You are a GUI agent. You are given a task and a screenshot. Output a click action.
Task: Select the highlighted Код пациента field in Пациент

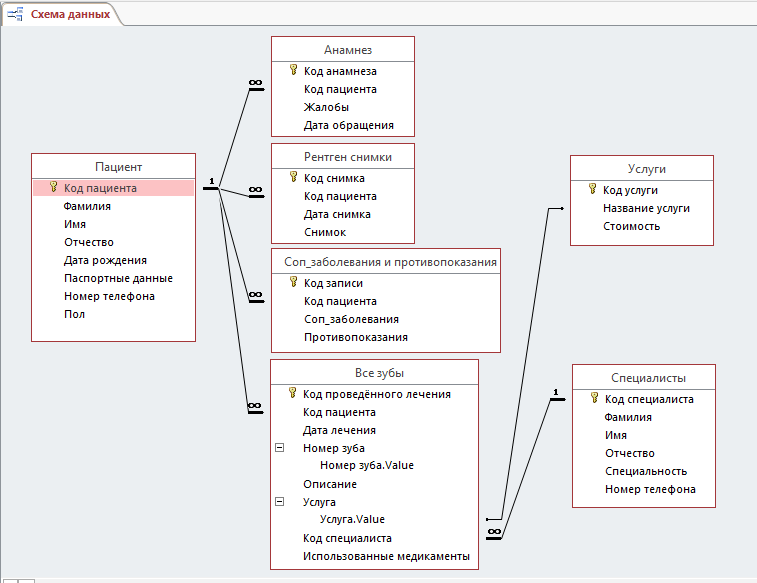coord(113,188)
